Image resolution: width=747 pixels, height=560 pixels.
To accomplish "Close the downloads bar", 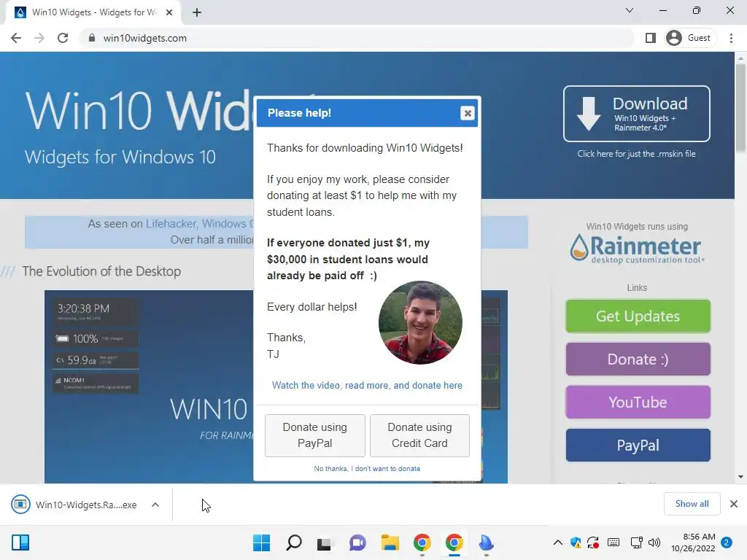I will [x=734, y=504].
